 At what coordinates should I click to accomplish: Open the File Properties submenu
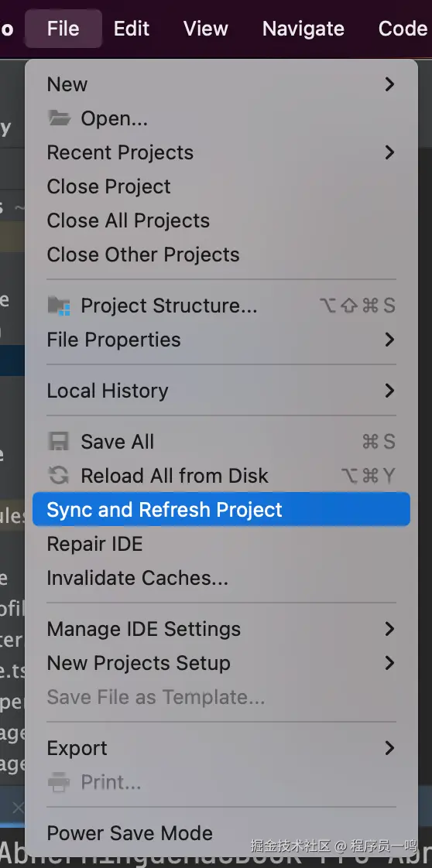pyautogui.click(x=221, y=340)
